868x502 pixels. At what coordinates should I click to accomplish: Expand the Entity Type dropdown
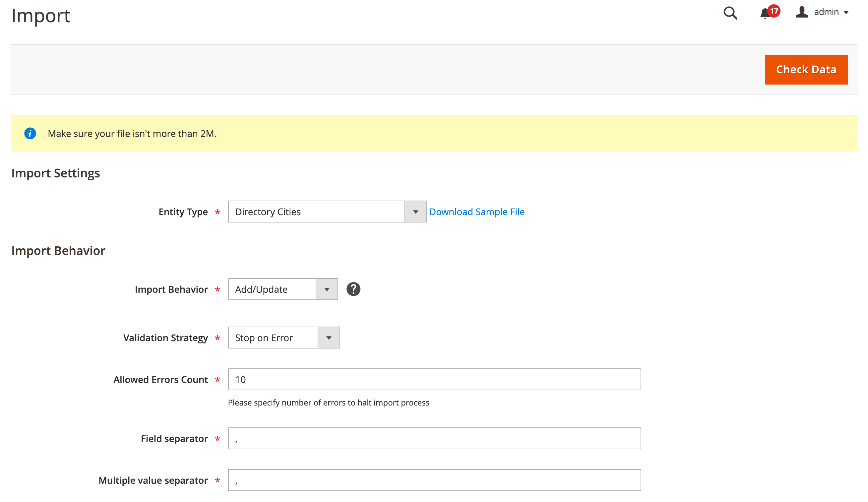(416, 212)
